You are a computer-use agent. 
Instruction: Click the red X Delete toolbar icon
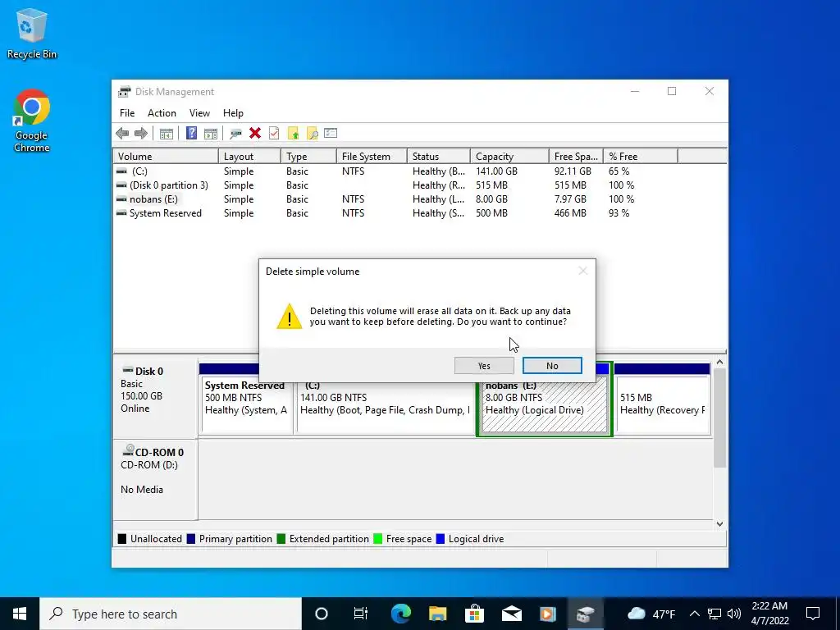coord(255,133)
